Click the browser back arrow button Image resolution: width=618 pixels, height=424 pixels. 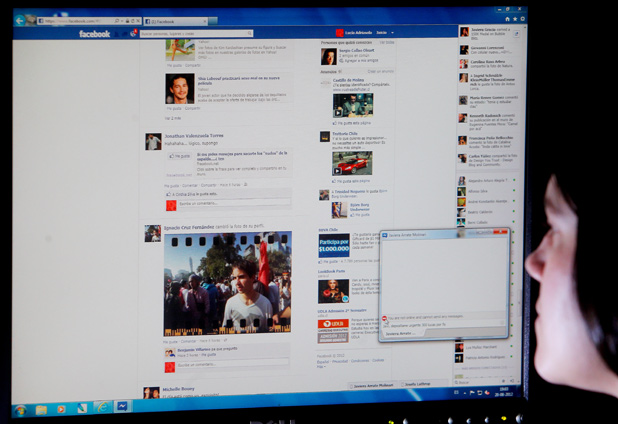click(19, 20)
